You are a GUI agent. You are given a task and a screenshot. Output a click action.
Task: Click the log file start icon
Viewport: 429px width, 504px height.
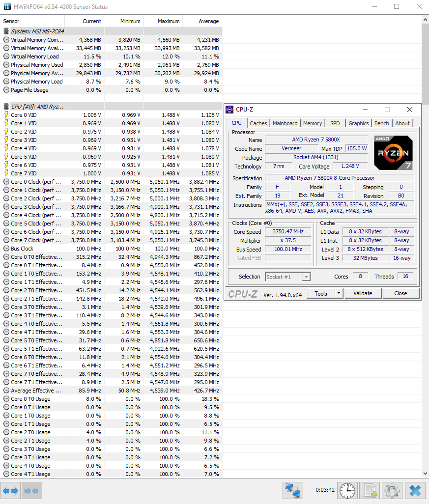(x=370, y=491)
